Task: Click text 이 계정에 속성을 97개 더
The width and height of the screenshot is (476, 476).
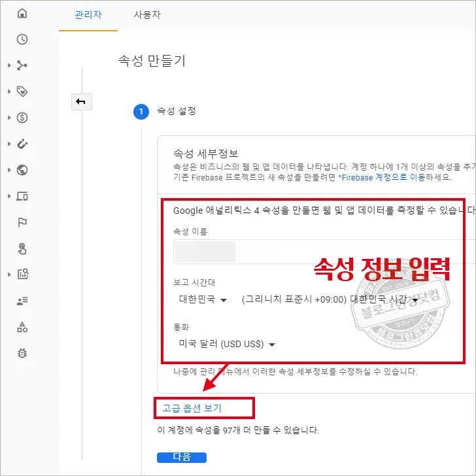Action: [204, 430]
